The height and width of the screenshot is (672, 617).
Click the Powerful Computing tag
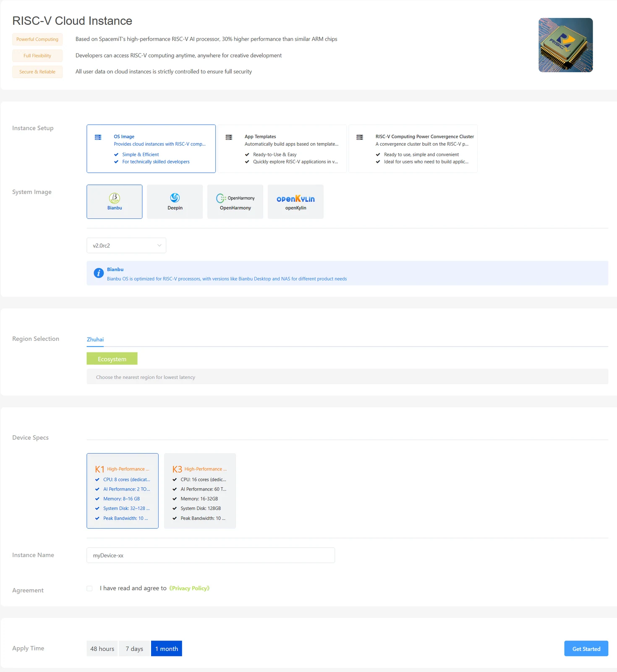pyautogui.click(x=37, y=39)
